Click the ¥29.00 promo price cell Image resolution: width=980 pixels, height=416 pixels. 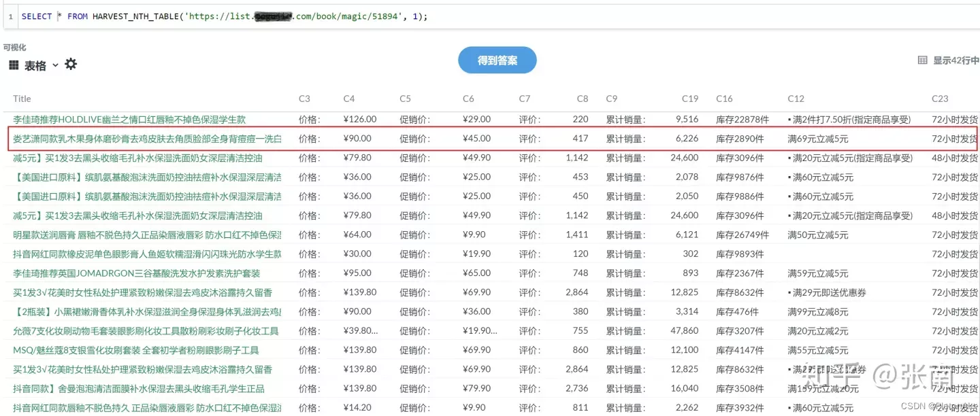coord(476,119)
